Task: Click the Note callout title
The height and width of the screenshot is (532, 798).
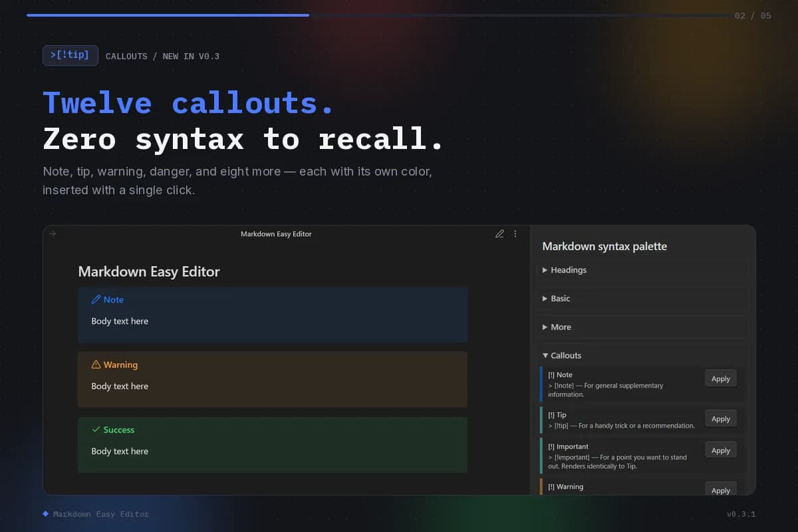Action: (114, 300)
